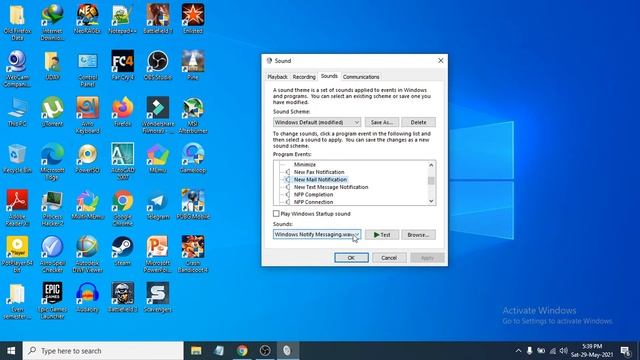The height and width of the screenshot is (360, 640).
Task: Select the Adobe Reader XI desktop icon
Action: [x=17, y=208]
